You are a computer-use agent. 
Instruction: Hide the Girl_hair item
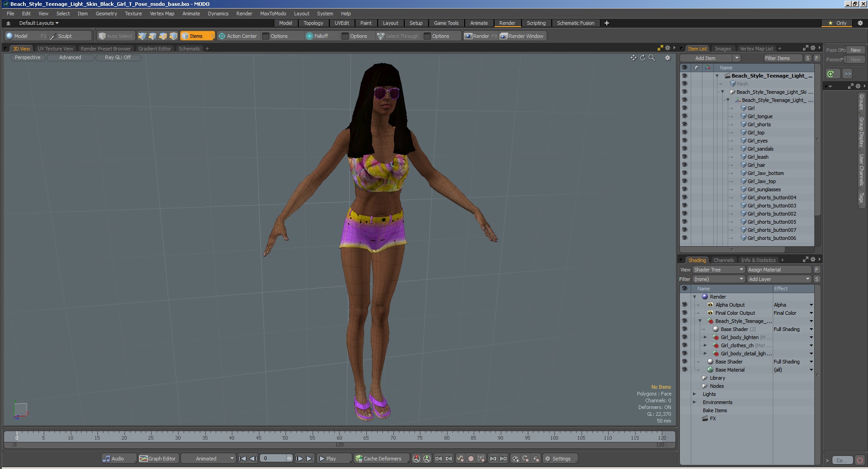pos(684,165)
